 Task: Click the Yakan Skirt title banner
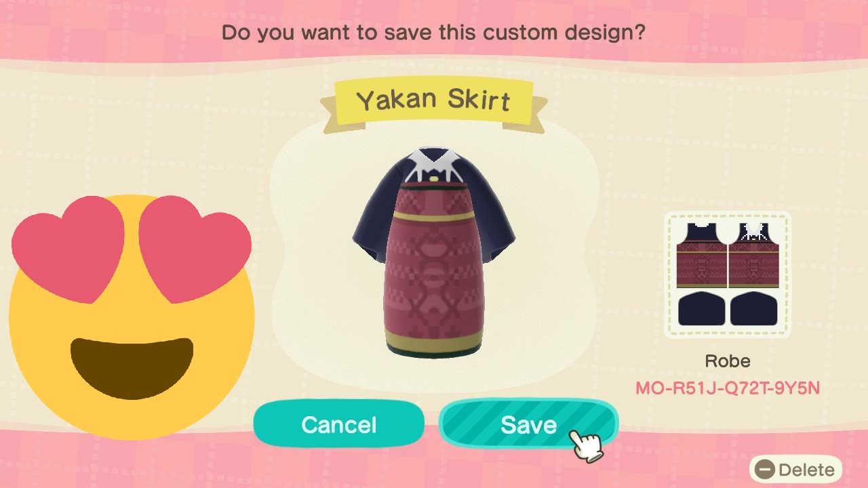point(433,100)
